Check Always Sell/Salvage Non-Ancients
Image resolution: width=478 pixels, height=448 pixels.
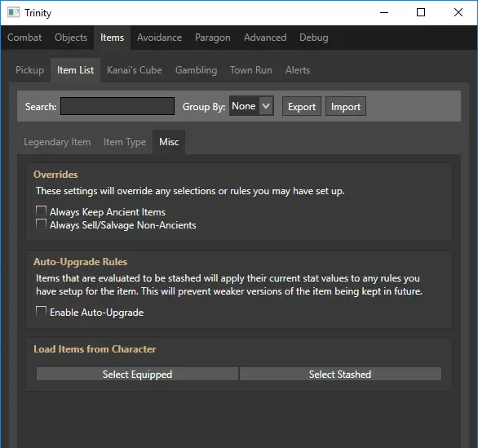pos(41,224)
